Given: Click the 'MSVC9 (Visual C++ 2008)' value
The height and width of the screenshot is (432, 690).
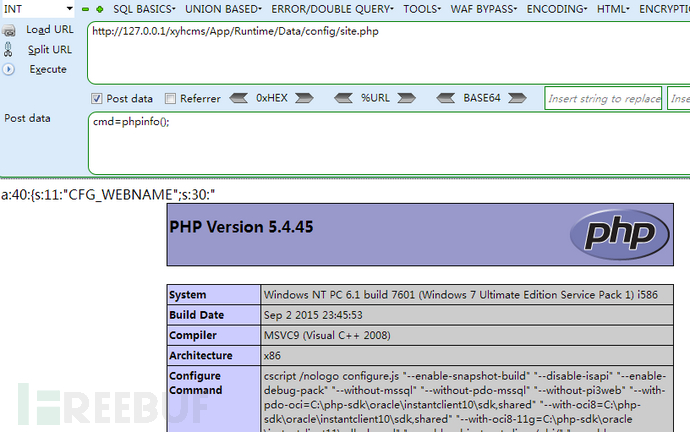Looking at the screenshot, I should pos(327,335).
